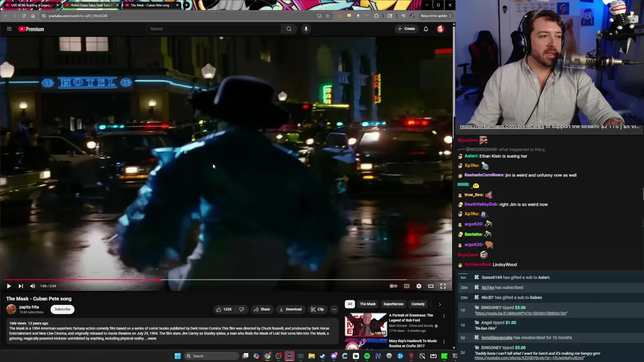Image resolution: width=644 pixels, height=362 pixels.
Task: Open Legend of Rob Ford video thumbnail
Action: click(365, 325)
